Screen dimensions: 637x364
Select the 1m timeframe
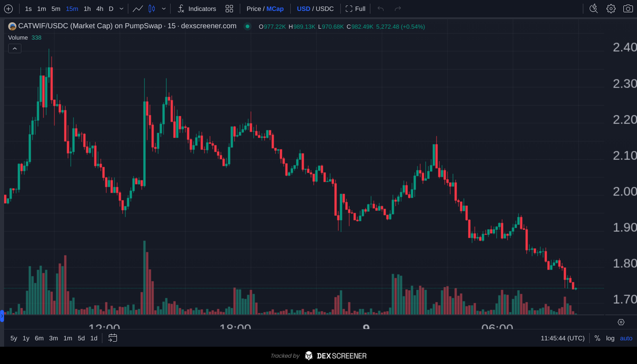(x=41, y=8)
